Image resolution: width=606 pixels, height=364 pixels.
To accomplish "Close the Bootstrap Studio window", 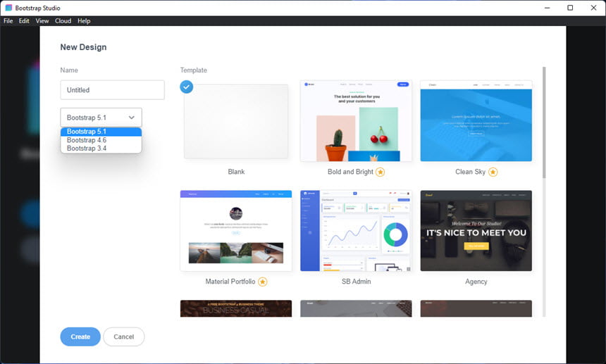I will coord(593,8).
